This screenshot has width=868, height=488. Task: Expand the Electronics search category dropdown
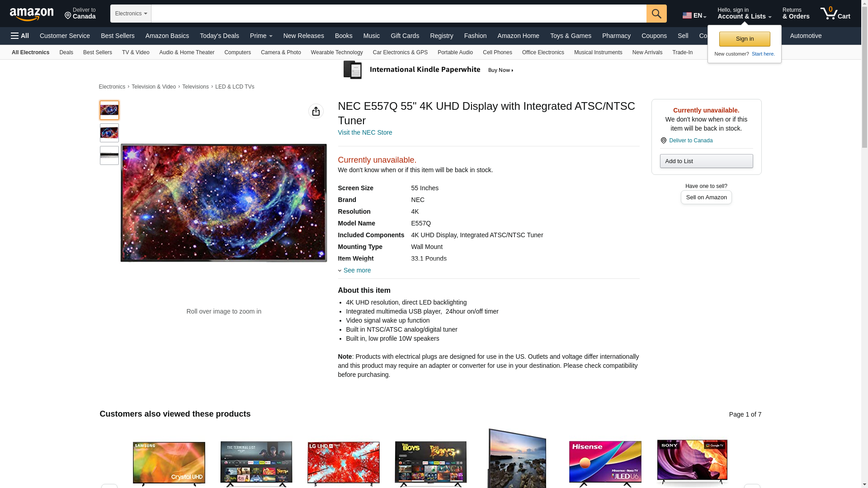click(x=131, y=14)
